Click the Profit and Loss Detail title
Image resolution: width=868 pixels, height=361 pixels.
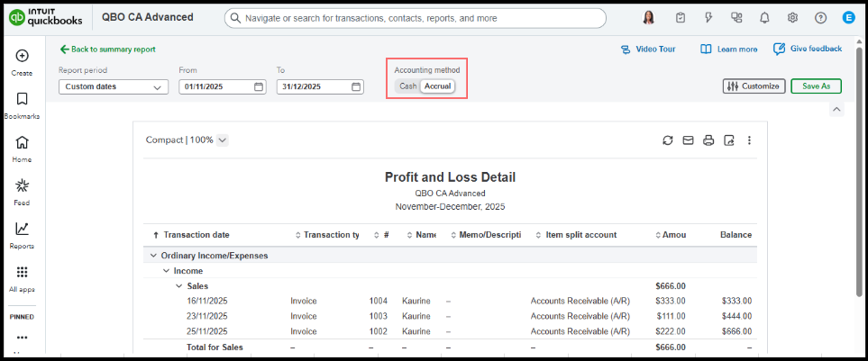click(450, 177)
